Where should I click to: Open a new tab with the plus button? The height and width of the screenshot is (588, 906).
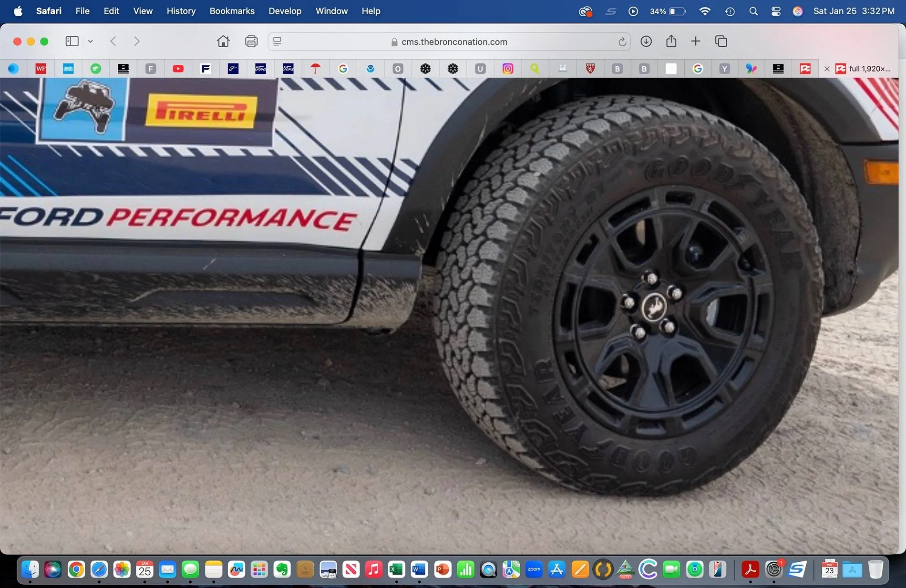tap(696, 41)
